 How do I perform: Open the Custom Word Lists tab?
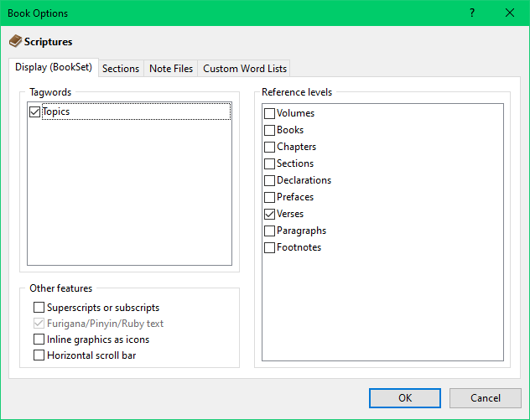(x=245, y=69)
